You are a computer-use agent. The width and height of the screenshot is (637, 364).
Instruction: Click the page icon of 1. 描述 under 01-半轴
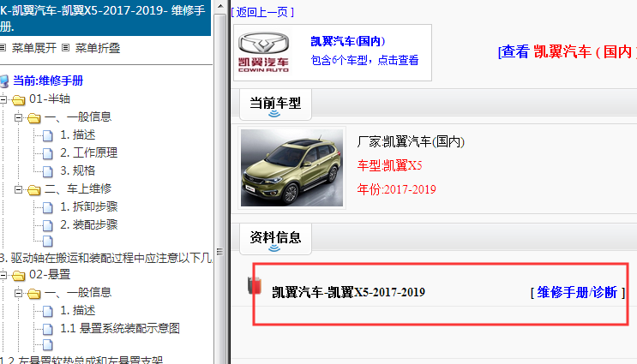[x=47, y=135]
